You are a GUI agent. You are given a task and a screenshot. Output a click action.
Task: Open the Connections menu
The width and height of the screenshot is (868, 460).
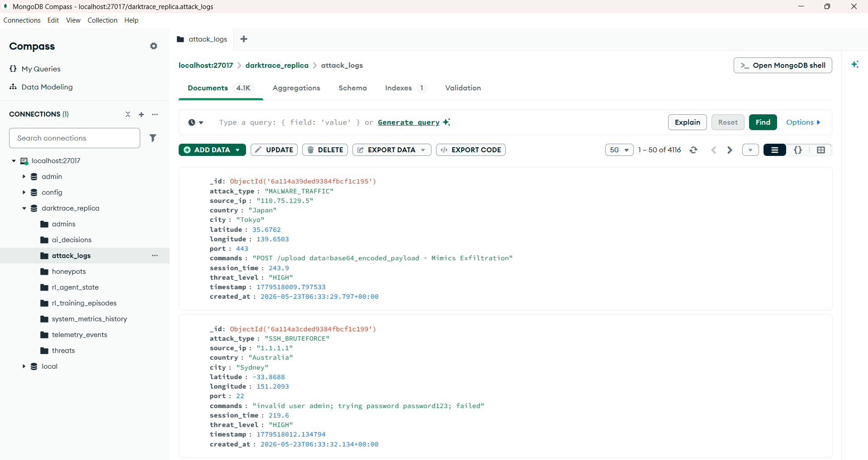click(x=22, y=20)
